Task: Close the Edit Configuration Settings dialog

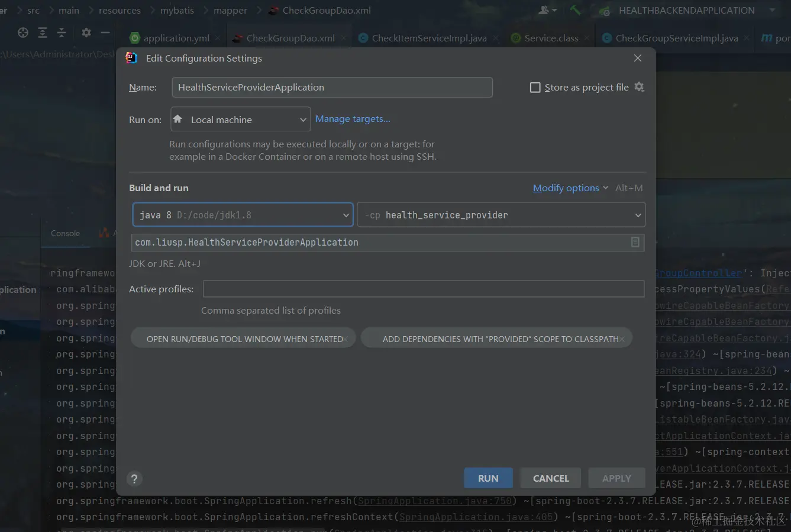Action: [638, 58]
